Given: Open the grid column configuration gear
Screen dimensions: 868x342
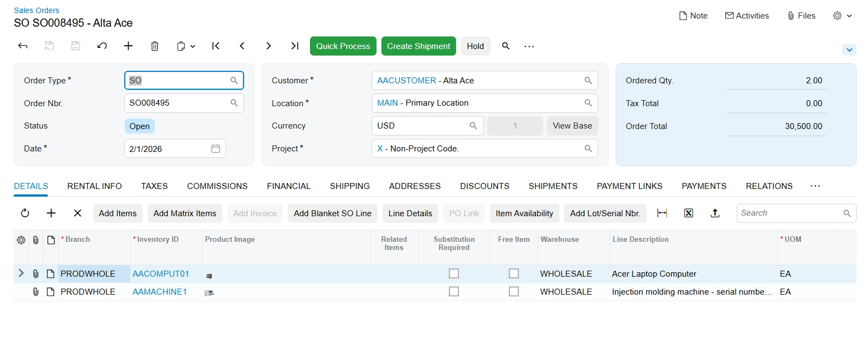Looking at the screenshot, I should click(21, 240).
